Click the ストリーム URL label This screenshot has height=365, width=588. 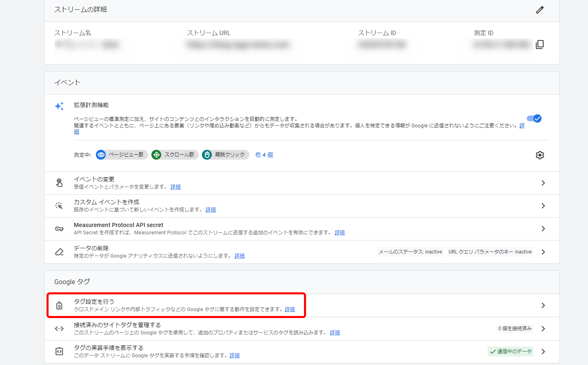209,33
